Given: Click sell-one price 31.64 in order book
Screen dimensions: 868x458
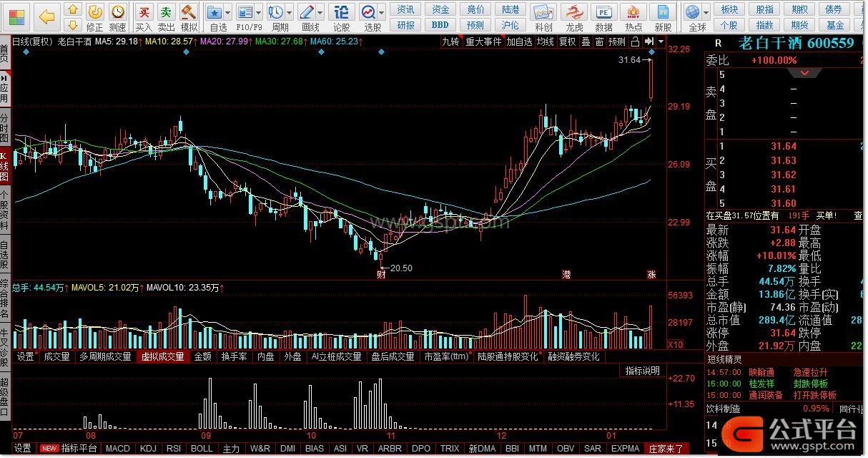Looking at the screenshot, I should click(784, 146).
